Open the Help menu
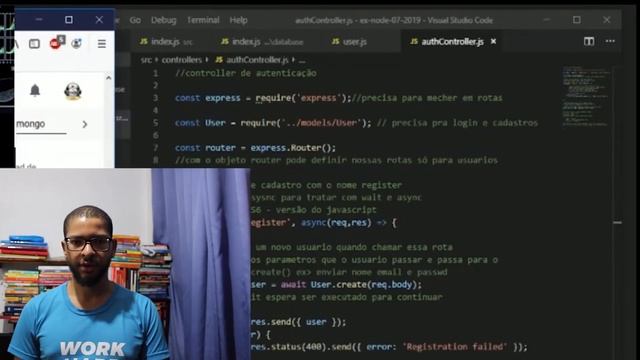Screen dimensions: 640x360 click(238, 20)
